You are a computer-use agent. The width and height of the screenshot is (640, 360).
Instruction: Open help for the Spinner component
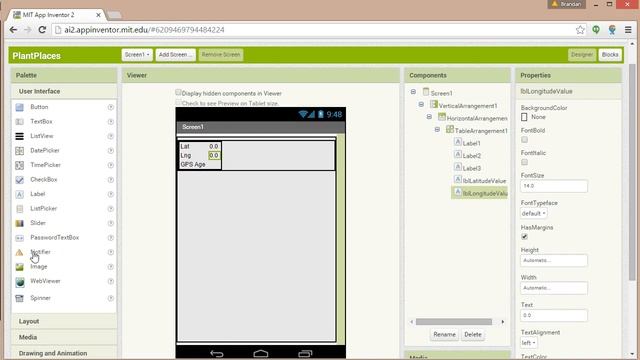click(111, 298)
